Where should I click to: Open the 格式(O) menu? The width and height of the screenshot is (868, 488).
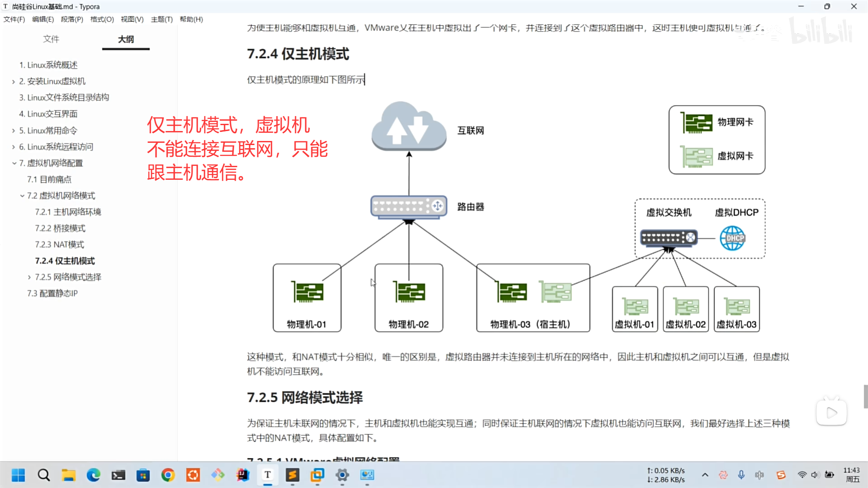click(102, 19)
